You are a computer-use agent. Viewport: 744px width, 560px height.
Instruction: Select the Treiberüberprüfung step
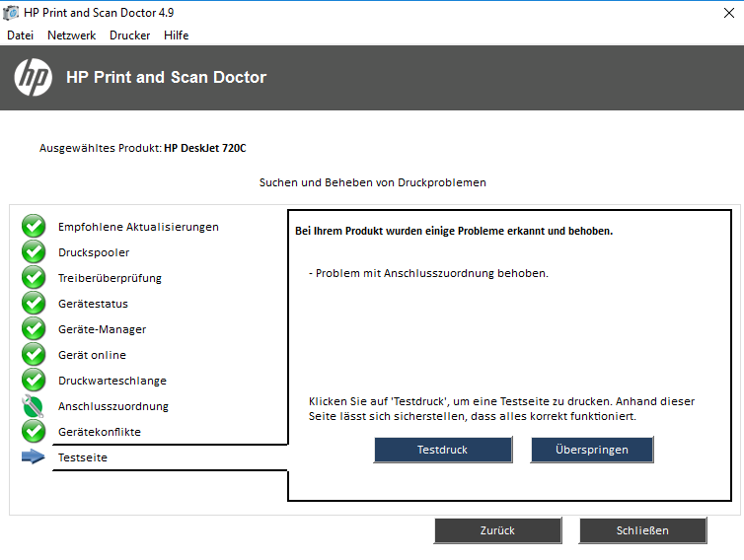[x=110, y=278]
